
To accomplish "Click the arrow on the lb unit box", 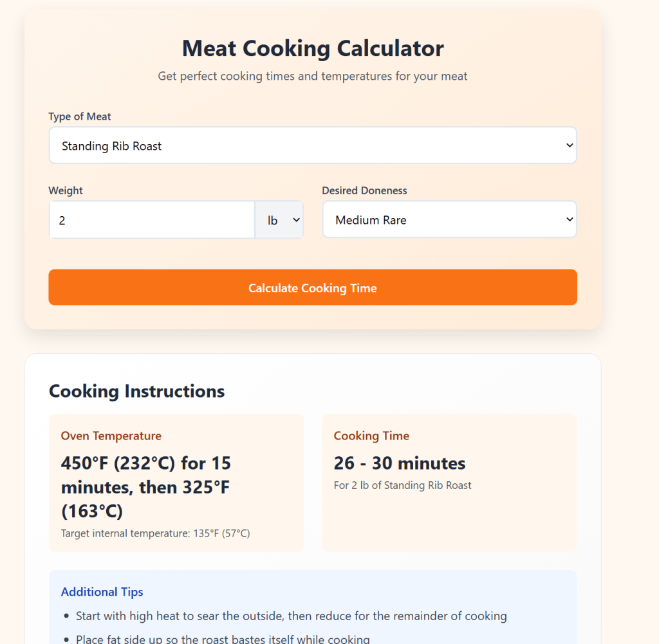I will click(298, 219).
